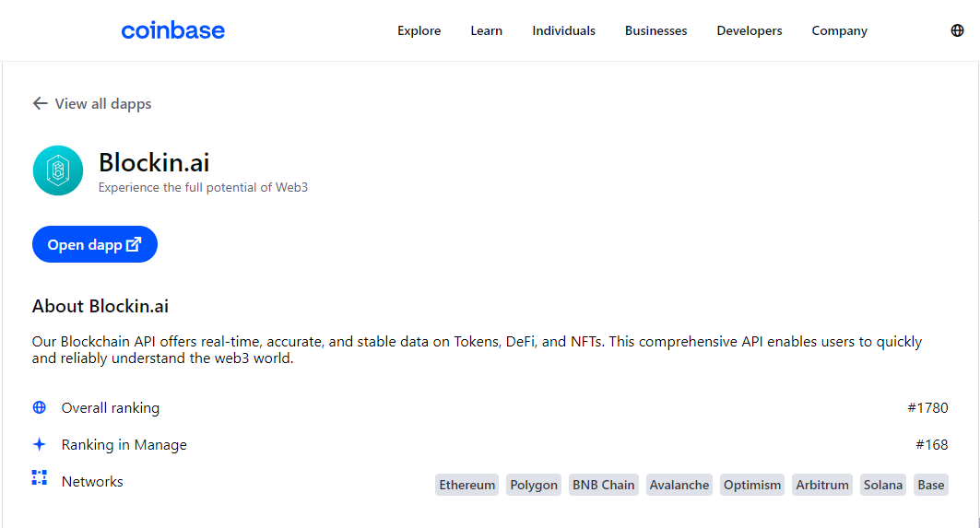Select the Avalanche network tag
Viewport: 980px width, 528px height.
679,485
